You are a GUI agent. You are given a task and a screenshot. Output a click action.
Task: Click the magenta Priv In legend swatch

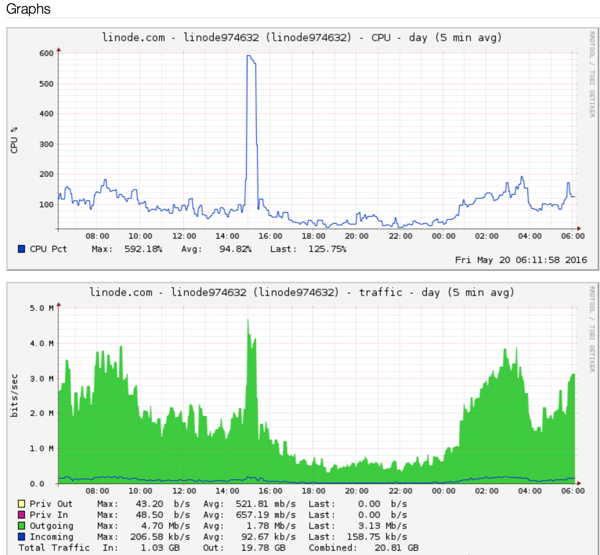point(21,515)
